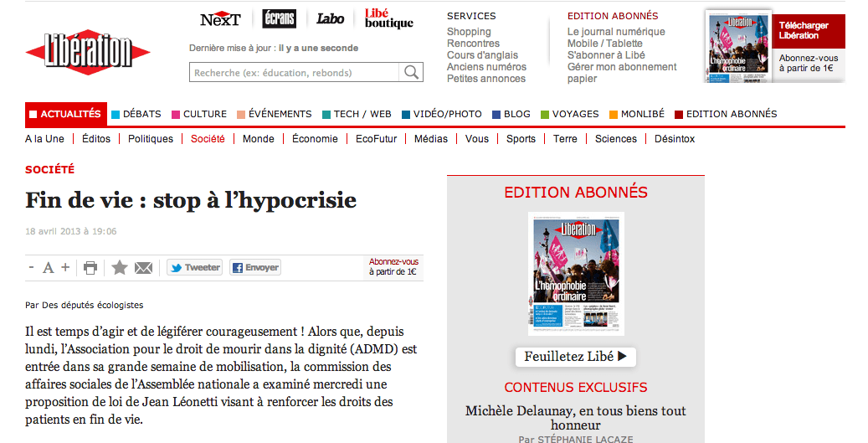Open Gérer mon abonnement papier link
Screen dimensions: 868x443
tap(622, 73)
